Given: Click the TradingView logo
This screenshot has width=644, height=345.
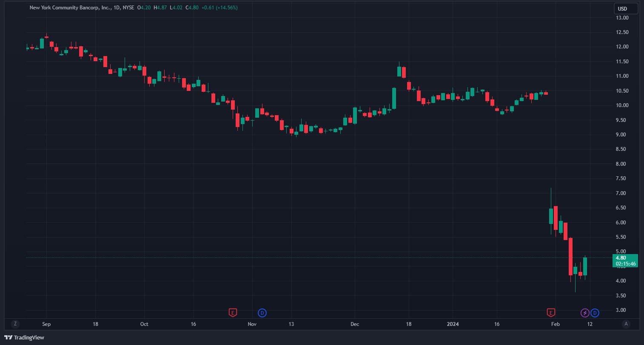Looking at the screenshot, I should point(24,338).
